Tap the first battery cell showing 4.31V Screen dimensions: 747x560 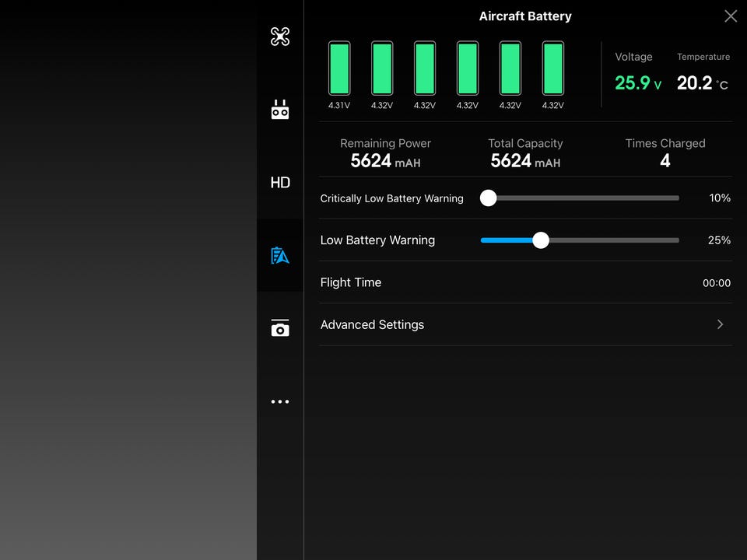(x=339, y=69)
